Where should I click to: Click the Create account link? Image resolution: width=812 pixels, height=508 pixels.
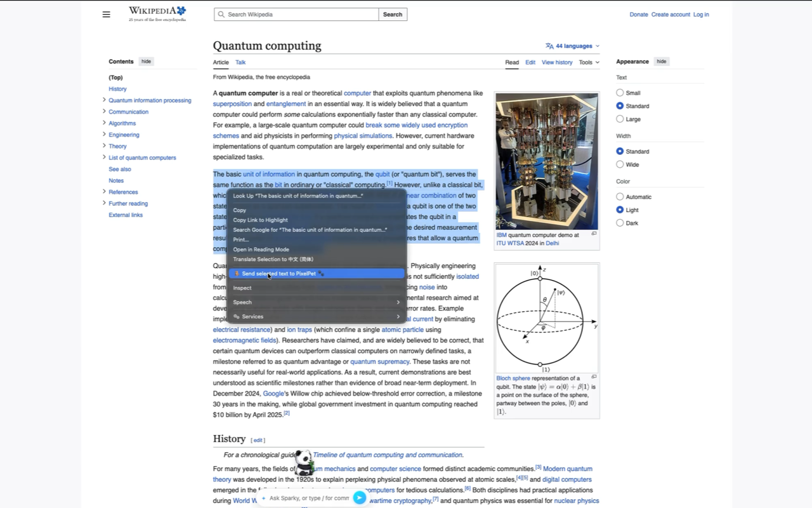point(671,14)
